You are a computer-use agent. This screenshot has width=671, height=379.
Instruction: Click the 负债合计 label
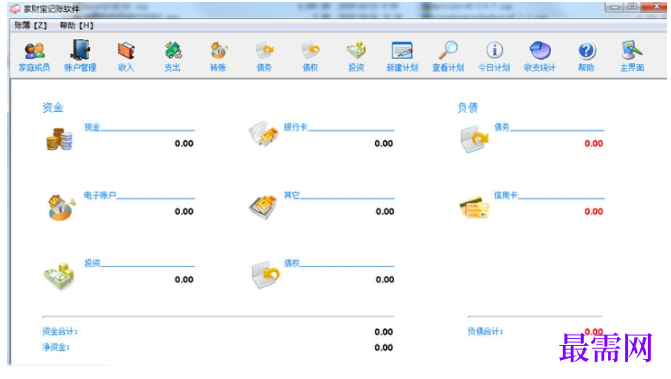[x=485, y=332]
